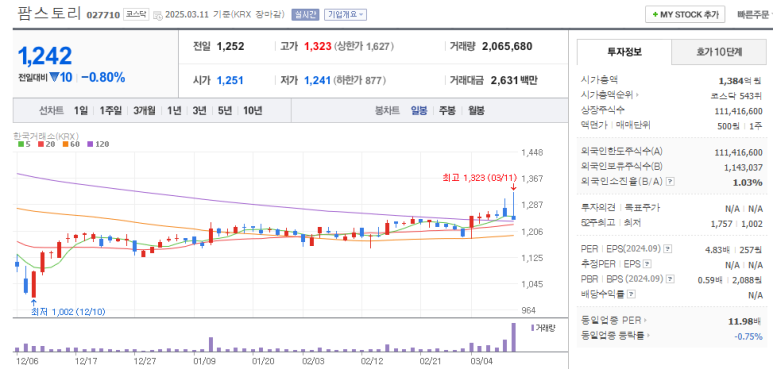
Task: Click the tallest volume bar on 03/11
Action: point(514,337)
